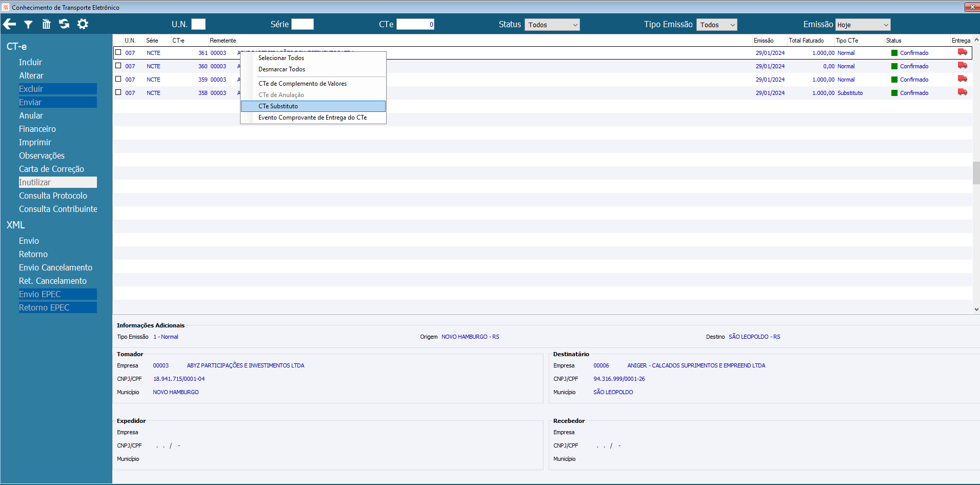Click Envio EPEC in the sidebar
The image size is (980, 485).
[57, 294]
